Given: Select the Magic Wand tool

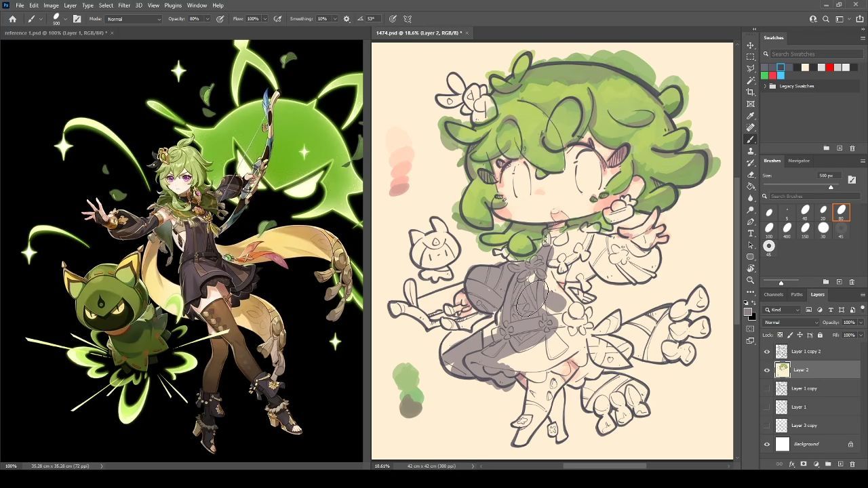Looking at the screenshot, I should [751, 81].
